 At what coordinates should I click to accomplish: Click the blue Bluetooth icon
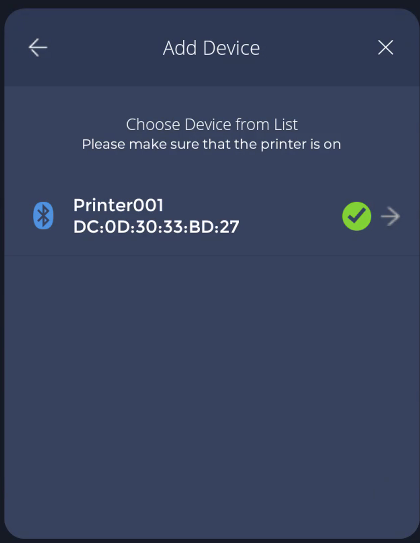(x=43, y=215)
